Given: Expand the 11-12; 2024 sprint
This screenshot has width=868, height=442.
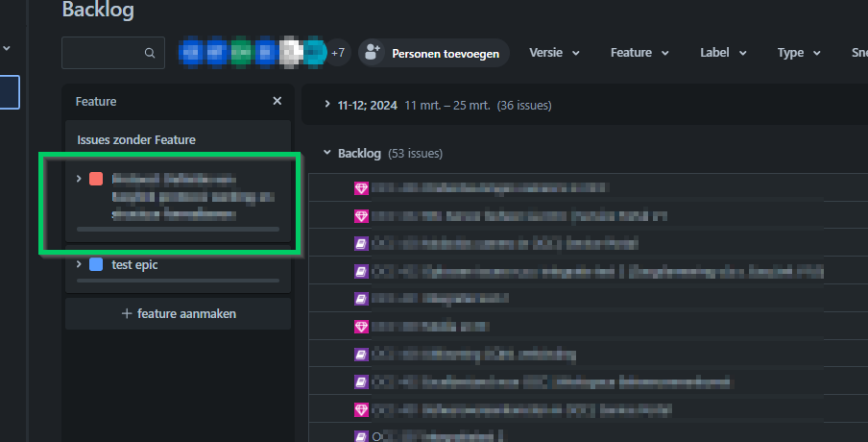Looking at the screenshot, I should click(327, 104).
